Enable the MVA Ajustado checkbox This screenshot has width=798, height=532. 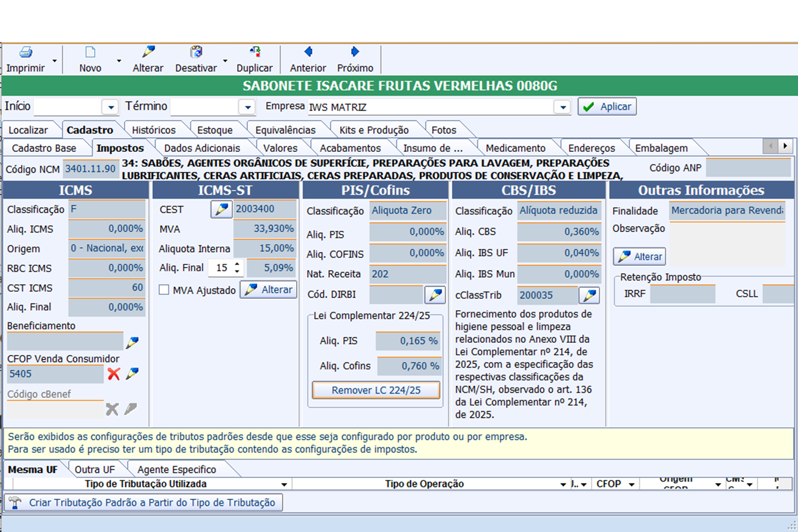(164, 290)
